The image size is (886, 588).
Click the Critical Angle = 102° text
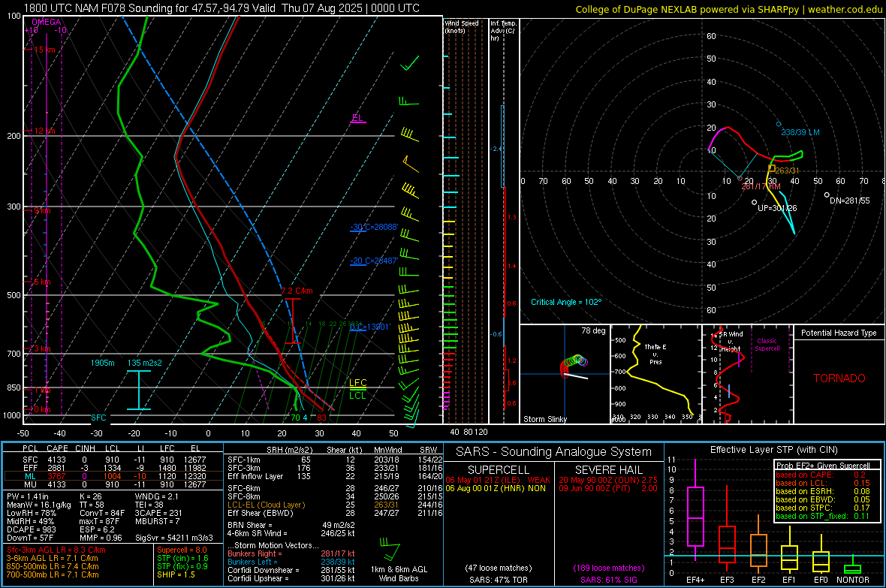(566, 303)
